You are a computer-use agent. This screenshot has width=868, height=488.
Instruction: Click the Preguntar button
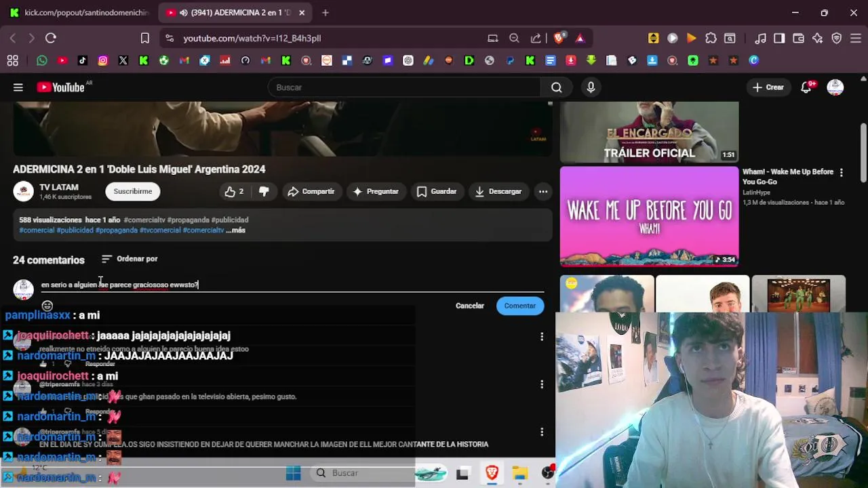375,192
